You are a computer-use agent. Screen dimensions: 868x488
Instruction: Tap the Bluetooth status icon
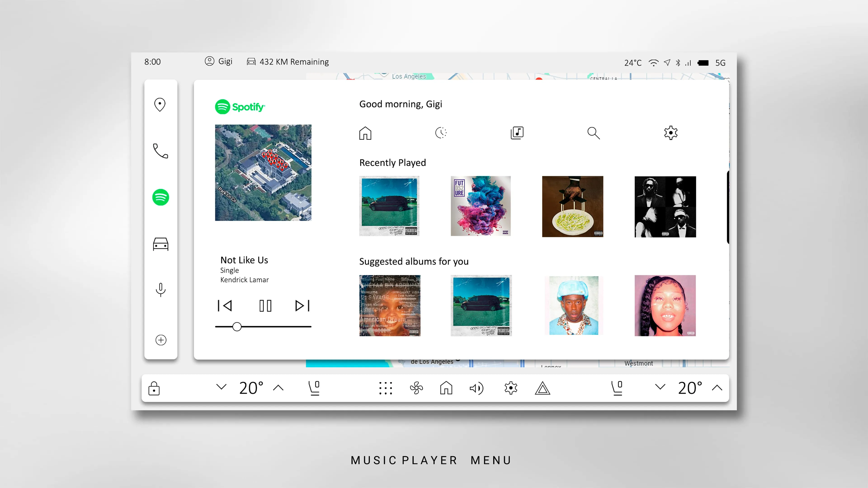pos(678,63)
